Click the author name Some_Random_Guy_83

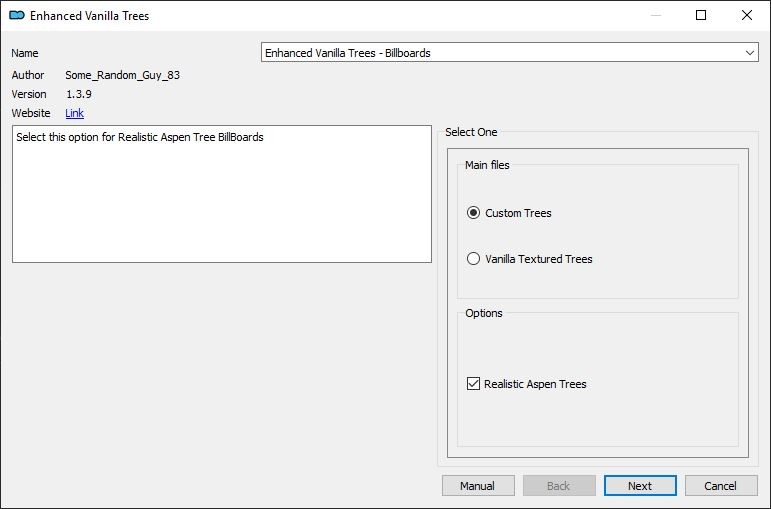tap(122, 75)
